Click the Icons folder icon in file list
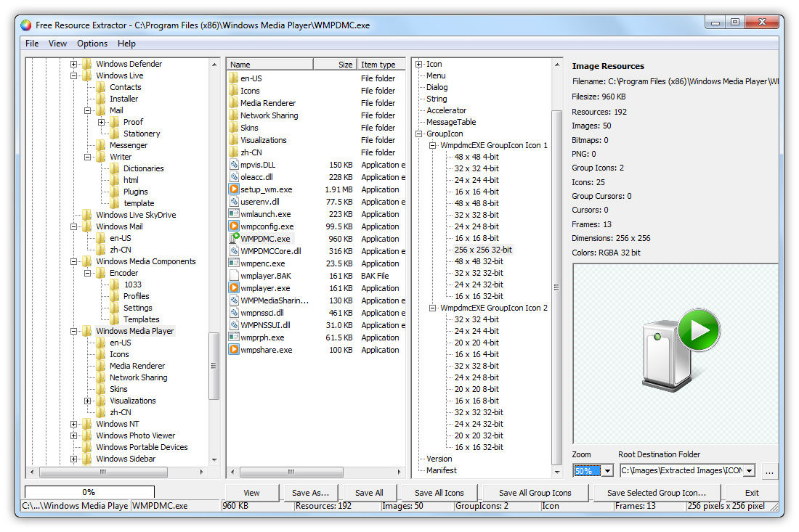This screenshot has width=799, height=532. [x=234, y=91]
